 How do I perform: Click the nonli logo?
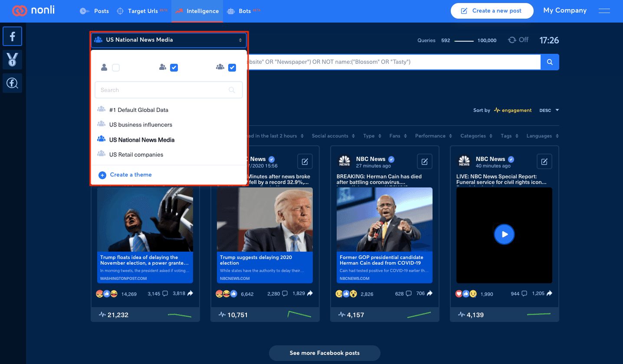click(x=33, y=11)
